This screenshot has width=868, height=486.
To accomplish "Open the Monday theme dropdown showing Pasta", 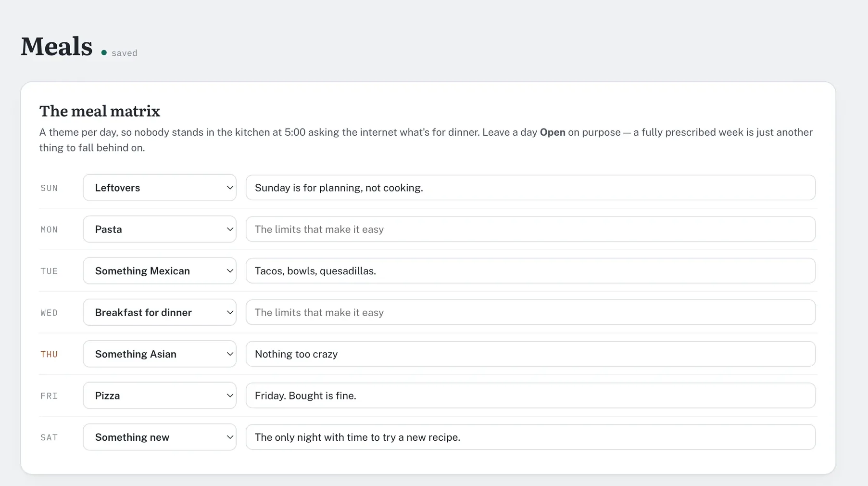I will coord(160,229).
